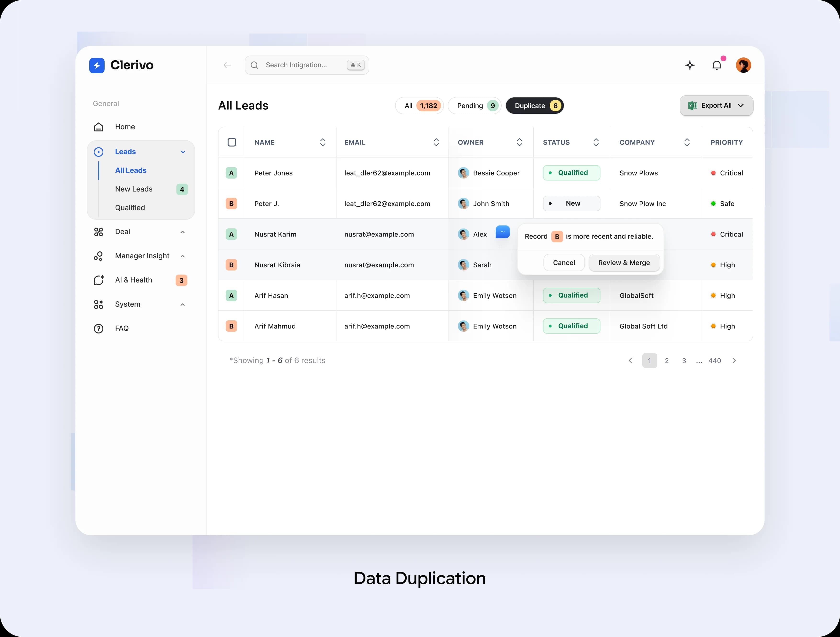The height and width of the screenshot is (637, 840).
Task: Expand the Manager Insight chevron
Action: (x=183, y=256)
